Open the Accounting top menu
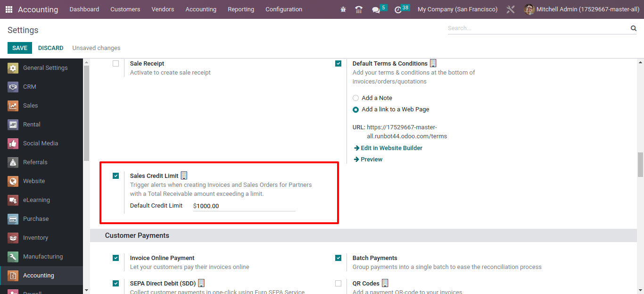 [201, 9]
